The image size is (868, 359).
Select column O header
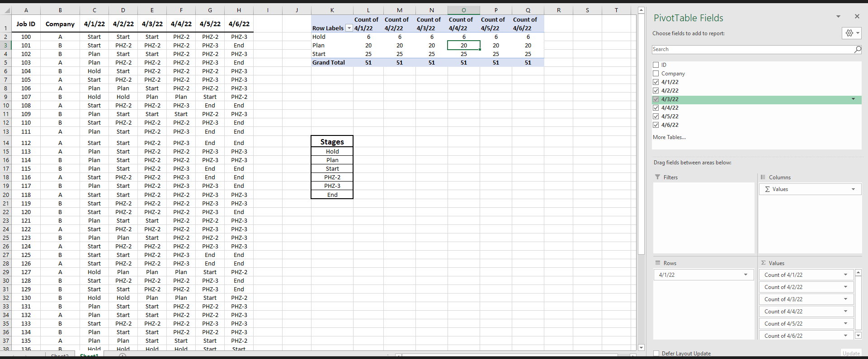[464, 10]
